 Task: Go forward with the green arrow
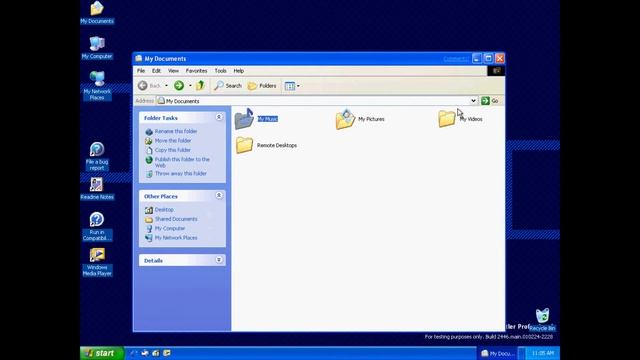coord(179,86)
